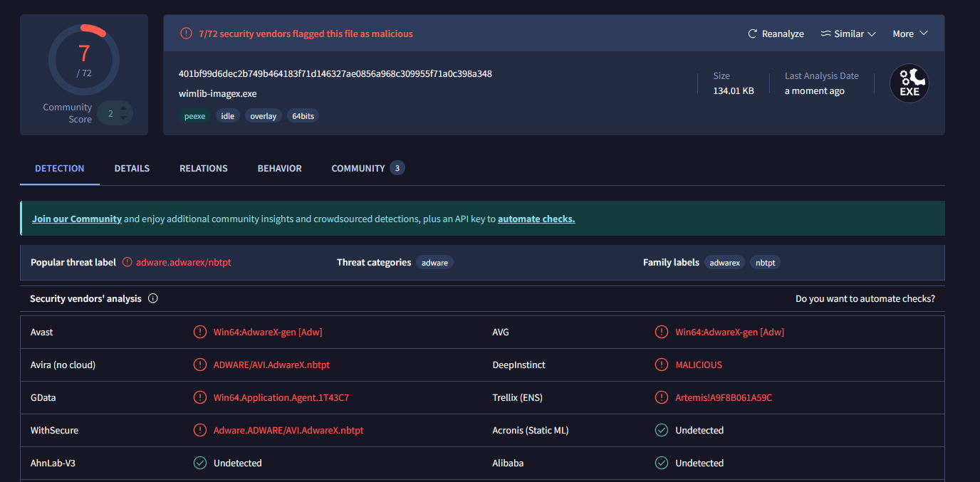980x482 pixels.
Task: Click the Avast detection warning icon
Action: [x=200, y=332]
